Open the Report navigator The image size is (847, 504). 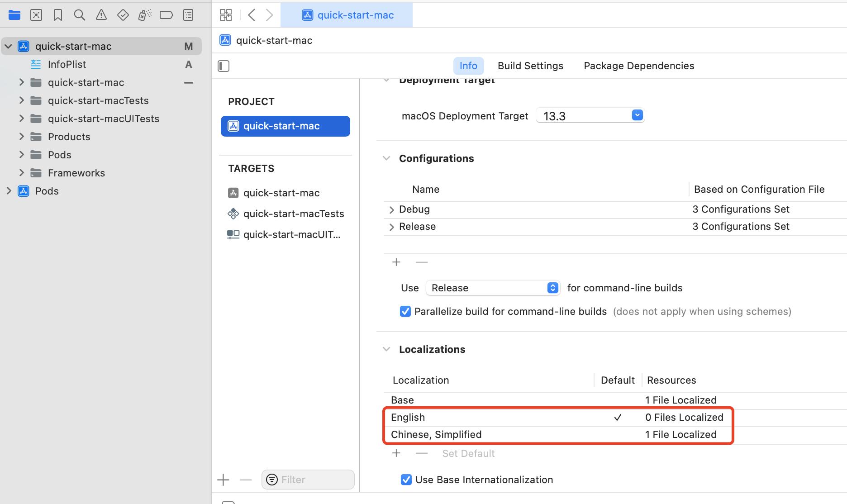[x=188, y=15]
